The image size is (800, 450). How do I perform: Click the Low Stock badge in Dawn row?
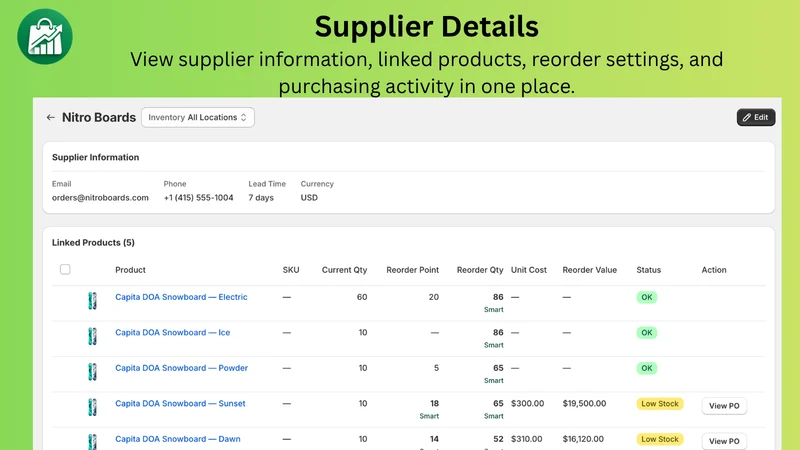pos(660,439)
